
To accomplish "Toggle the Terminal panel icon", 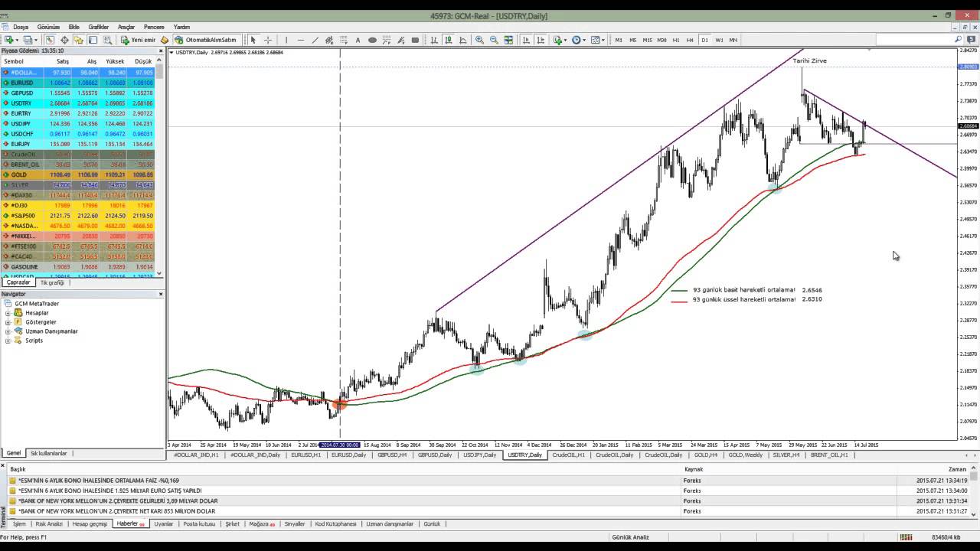I will (x=93, y=40).
